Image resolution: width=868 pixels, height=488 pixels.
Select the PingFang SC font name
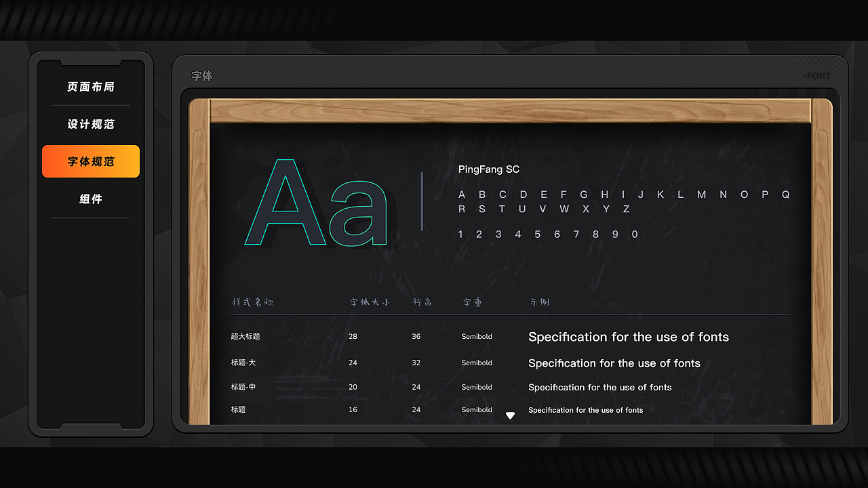click(x=489, y=169)
